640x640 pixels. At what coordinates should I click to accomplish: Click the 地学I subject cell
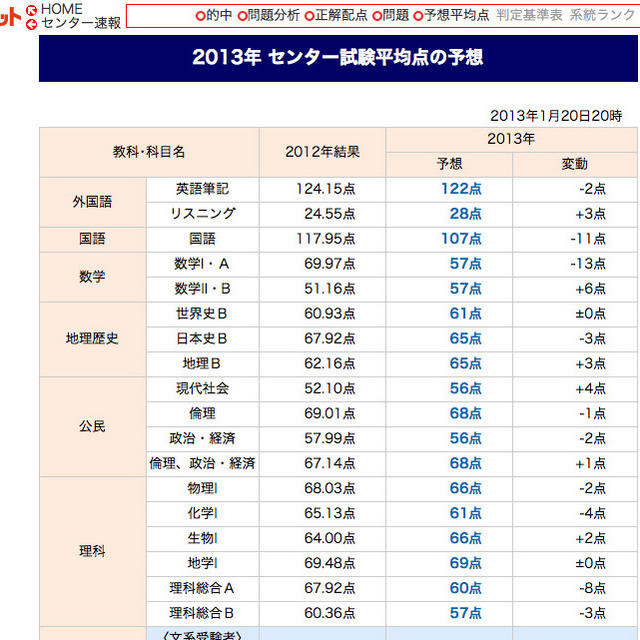click(202, 564)
